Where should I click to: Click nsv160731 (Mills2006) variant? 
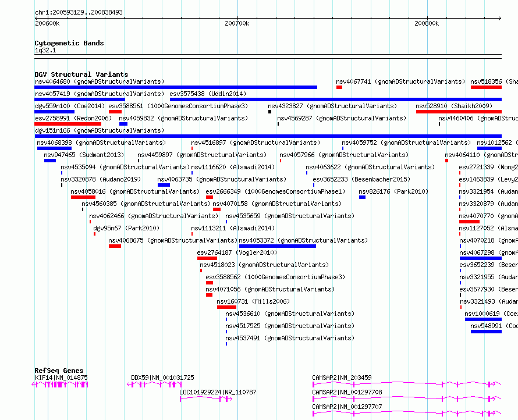[253, 301]
